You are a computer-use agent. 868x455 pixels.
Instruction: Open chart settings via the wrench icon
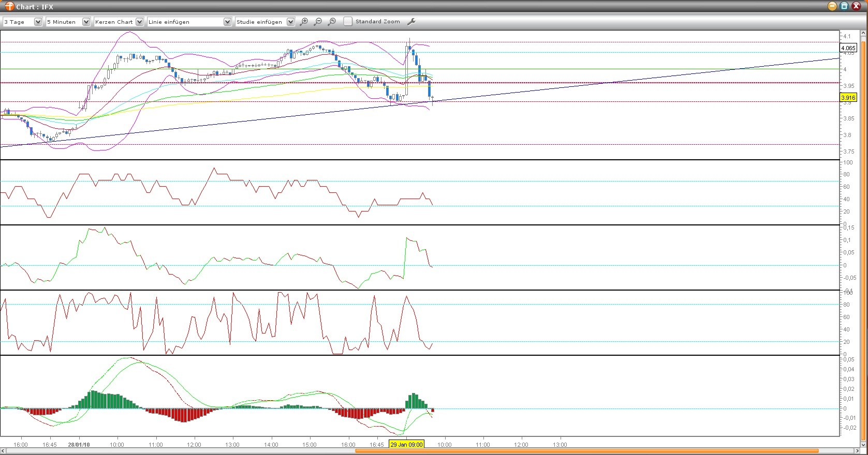(x=411, y=22)
